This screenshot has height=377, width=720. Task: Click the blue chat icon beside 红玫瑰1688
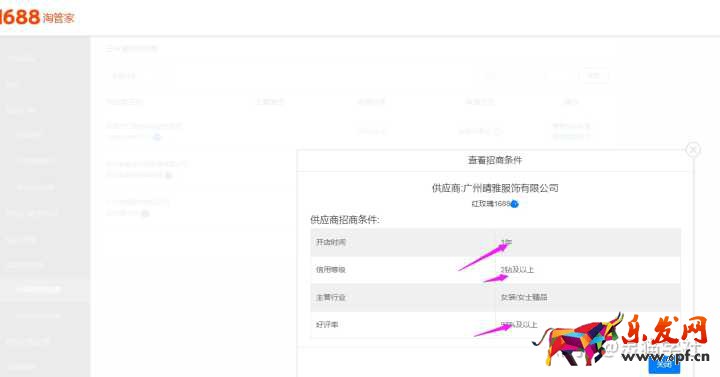514,204
